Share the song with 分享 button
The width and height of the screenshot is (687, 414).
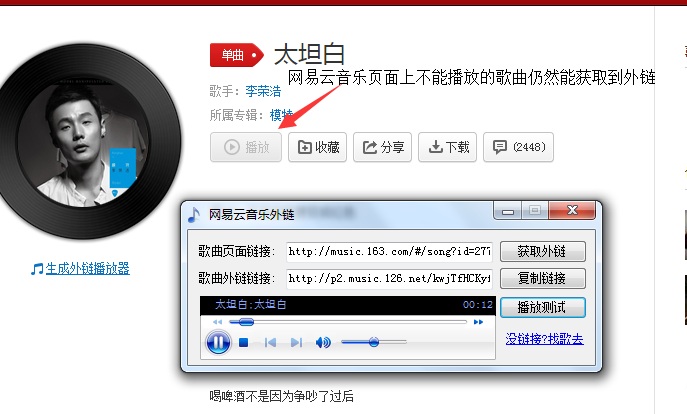pos(382,147)
